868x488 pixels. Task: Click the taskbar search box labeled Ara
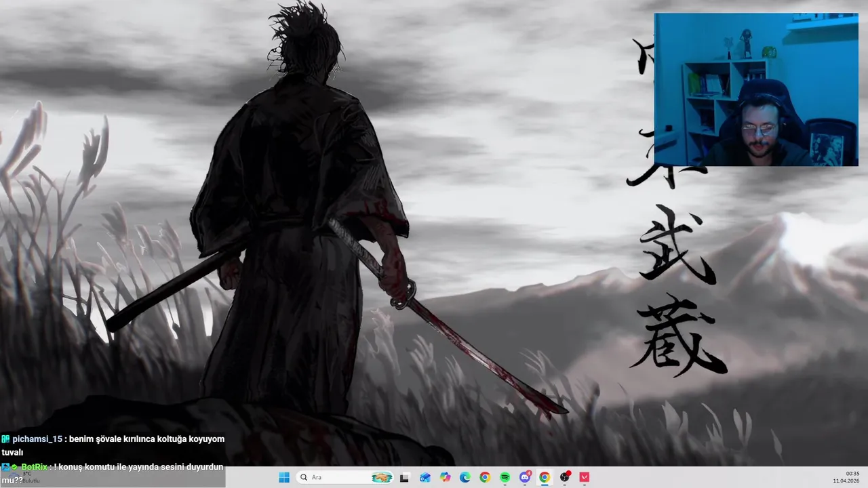pyautogui.click(x=345, y=477)
